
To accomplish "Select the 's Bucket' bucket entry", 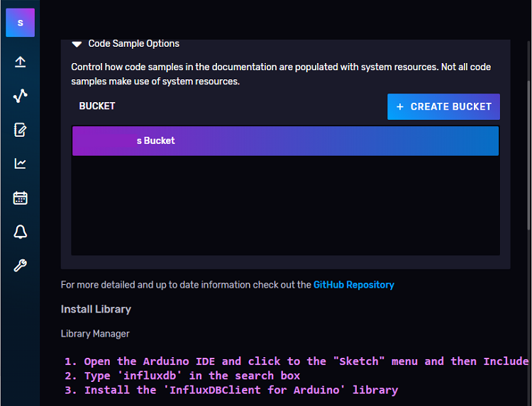I will 285,141.
